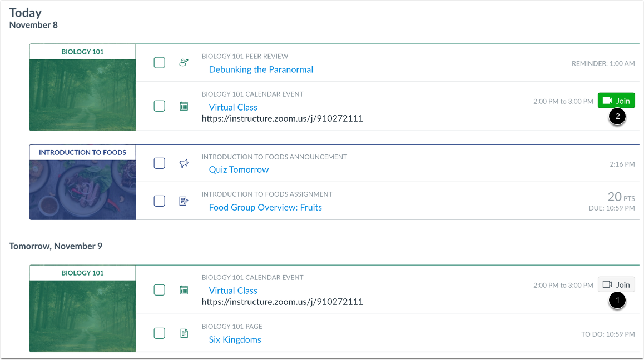Open Food Group Overview: Fruits assignment

[265, 207]
